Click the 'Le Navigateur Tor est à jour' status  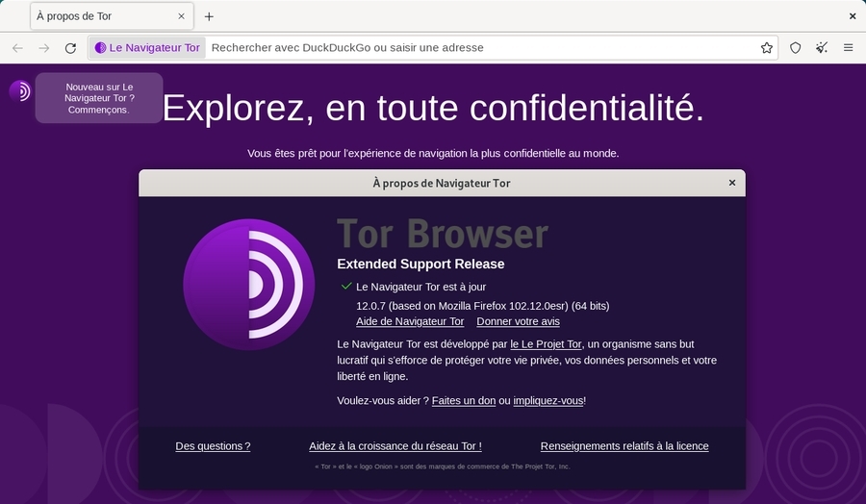coord(420,287)
